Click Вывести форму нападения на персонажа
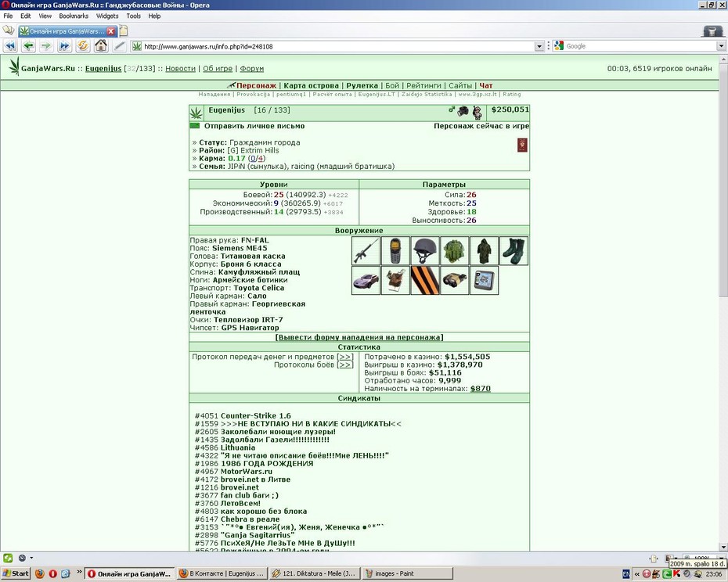This screenshot has height=582, width=728. pyautogui.click(x=359, y=337)
